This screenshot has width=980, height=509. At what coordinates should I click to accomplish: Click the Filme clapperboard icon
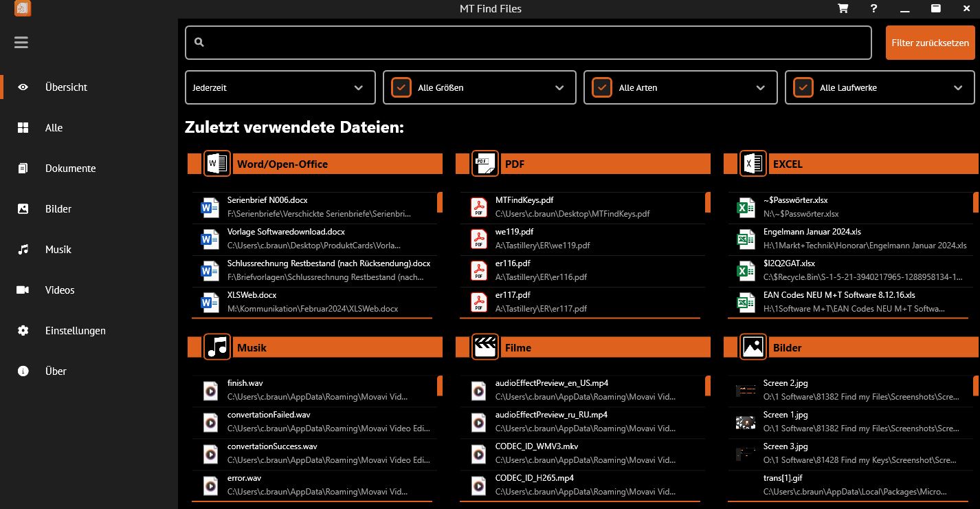pos(485,347)
